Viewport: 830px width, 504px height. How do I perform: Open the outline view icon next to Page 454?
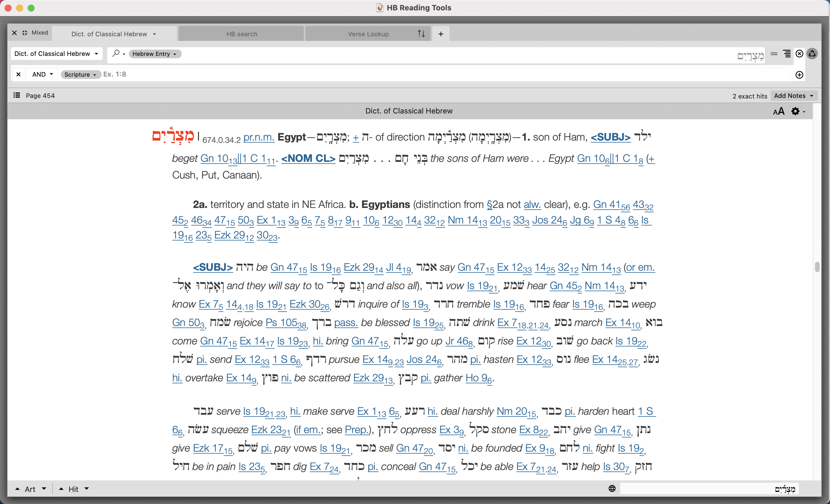(x=16, y=95)
